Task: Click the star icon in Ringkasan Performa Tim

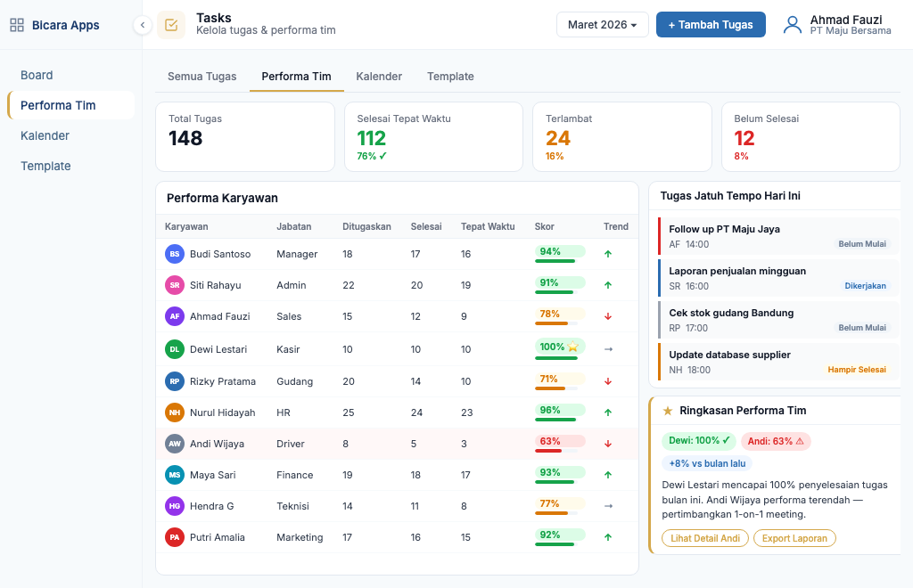Action: (x=668, y=411)
